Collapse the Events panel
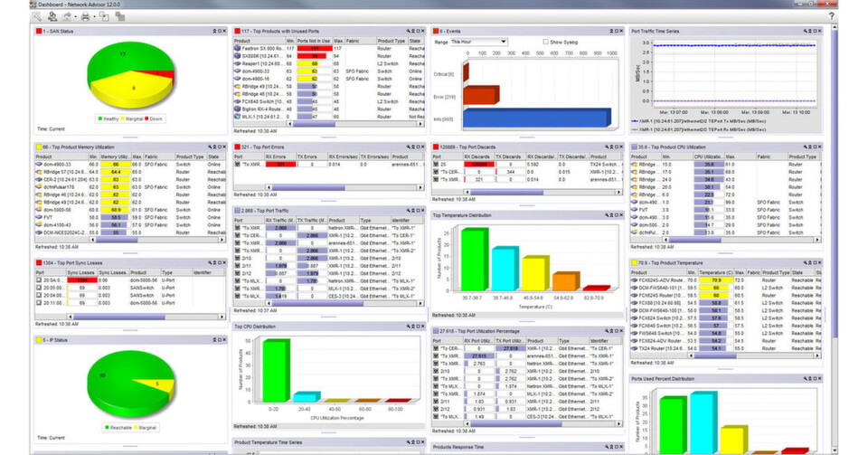Viewport: 868px width, 455px height. pos(611,31)
